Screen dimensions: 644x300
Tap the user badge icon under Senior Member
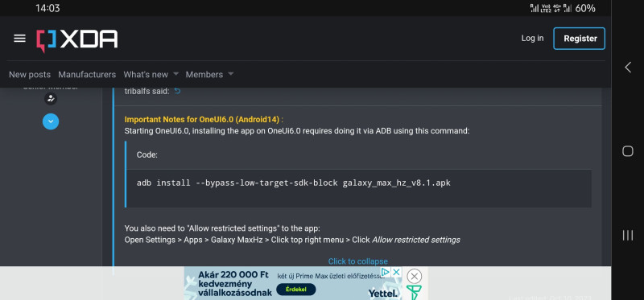pos(51,99)
